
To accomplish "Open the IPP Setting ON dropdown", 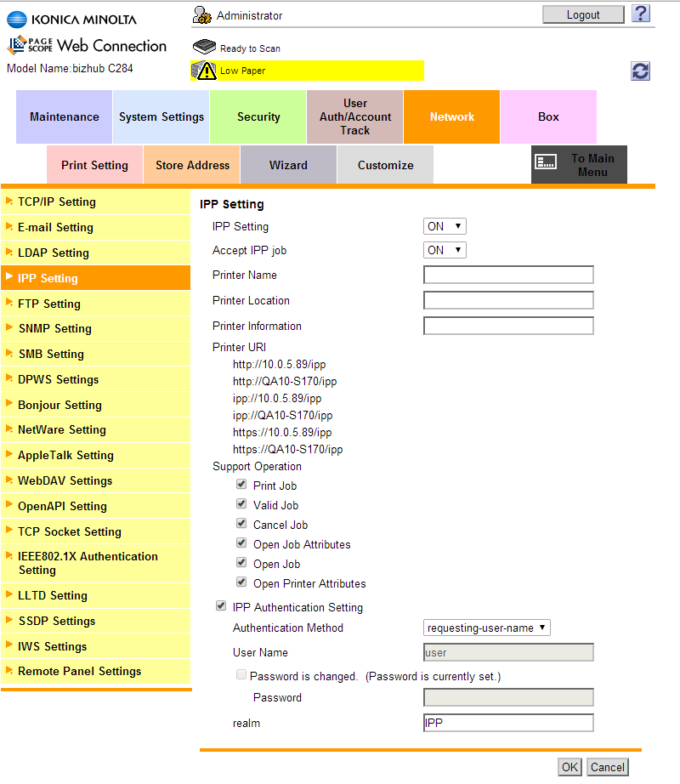I will [x=444, y=225].
